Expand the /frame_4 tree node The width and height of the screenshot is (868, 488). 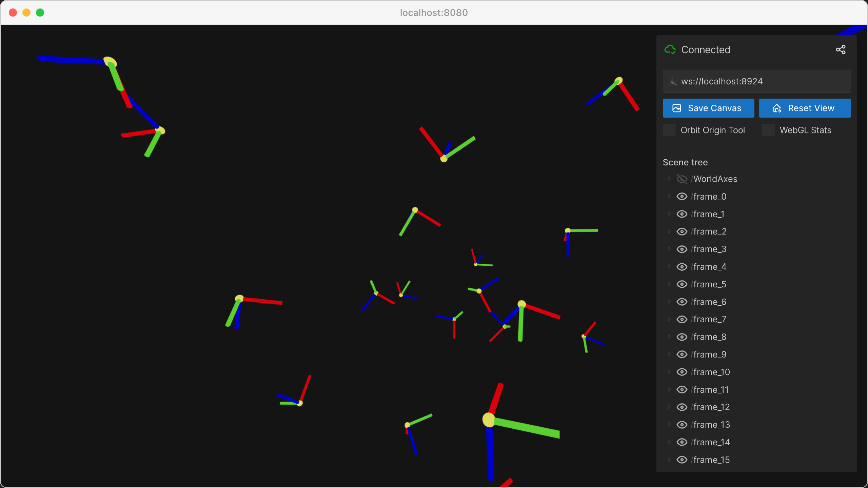[669, 266]
